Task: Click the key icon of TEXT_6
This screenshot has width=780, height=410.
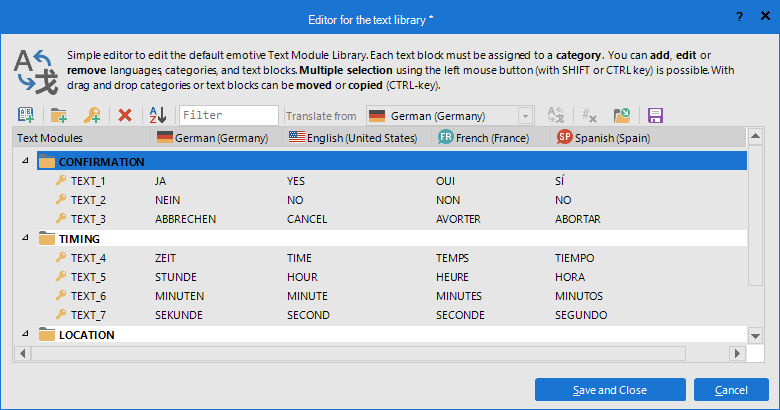Action: tap(61, 295)
